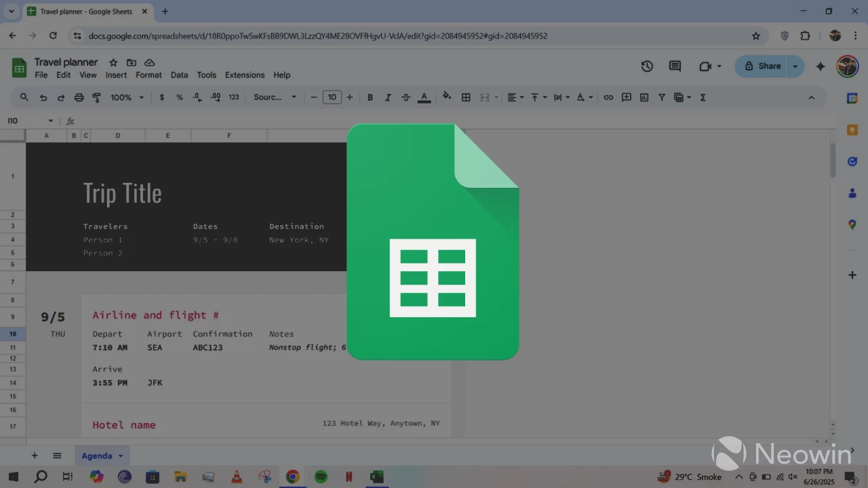Click the print icon
The height and width of the screenshot is (488, 868).
click(x=79, y=98)
